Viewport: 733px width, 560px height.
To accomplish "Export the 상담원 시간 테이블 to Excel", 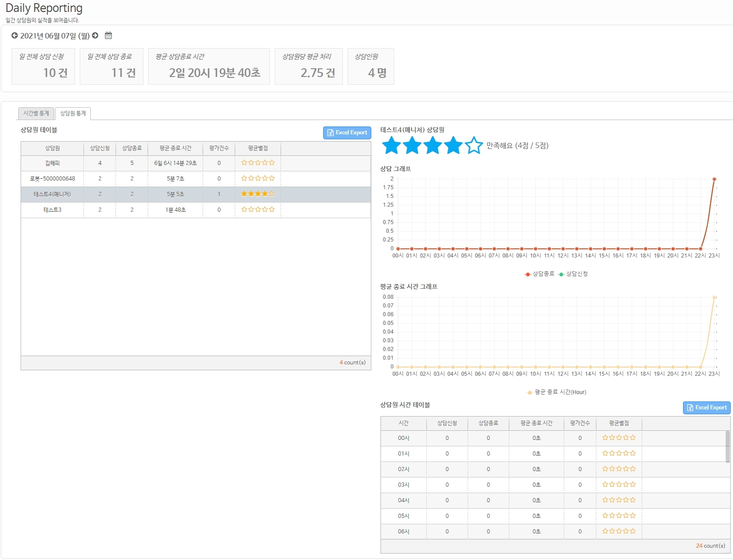I will pyautogui.click(x=707, y=407).
